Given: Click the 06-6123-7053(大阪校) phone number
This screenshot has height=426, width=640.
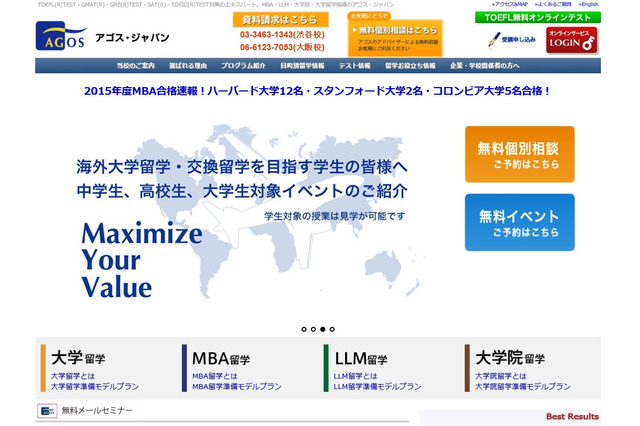Looking at the screenshot, I should [x=282, y=47].
